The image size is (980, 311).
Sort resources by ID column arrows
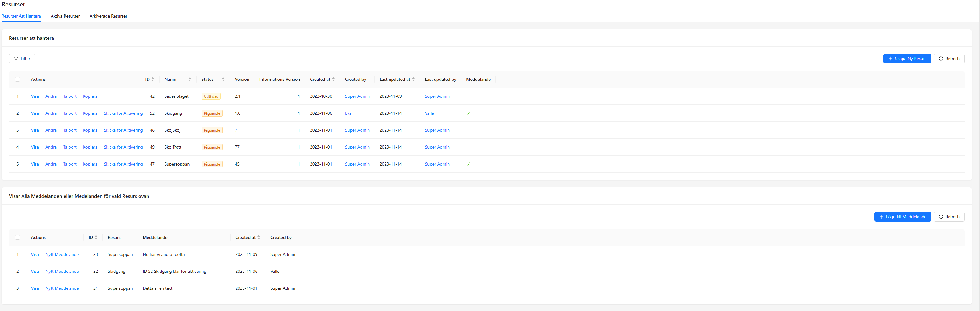(152, 79)
